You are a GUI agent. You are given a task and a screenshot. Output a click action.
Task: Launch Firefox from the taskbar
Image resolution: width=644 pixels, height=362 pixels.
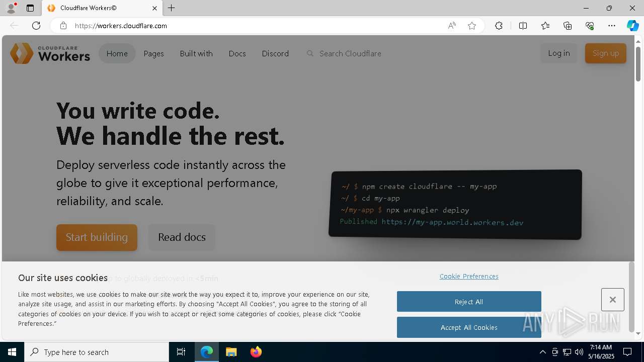pyautogui.click(x=256, y=352)
